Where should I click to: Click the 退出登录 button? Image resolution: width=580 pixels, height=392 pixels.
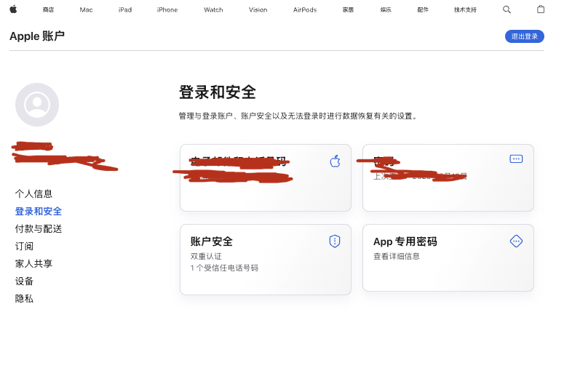[x=525, y=36]
